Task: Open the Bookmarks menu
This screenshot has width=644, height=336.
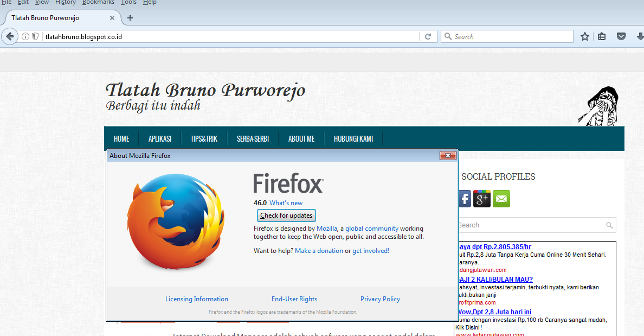Action: 98,3
